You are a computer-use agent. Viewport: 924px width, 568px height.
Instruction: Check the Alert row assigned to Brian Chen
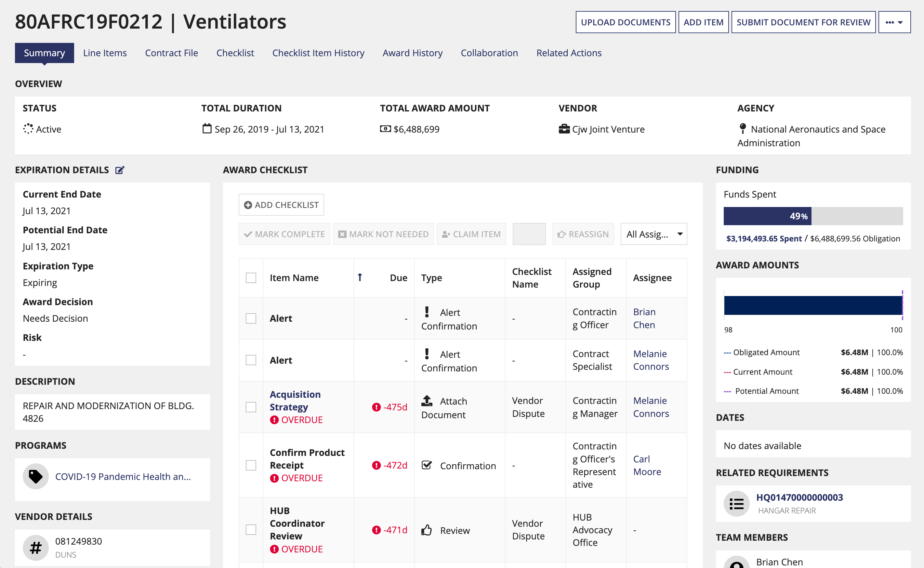pyautogui.click(x=251, y=318)
